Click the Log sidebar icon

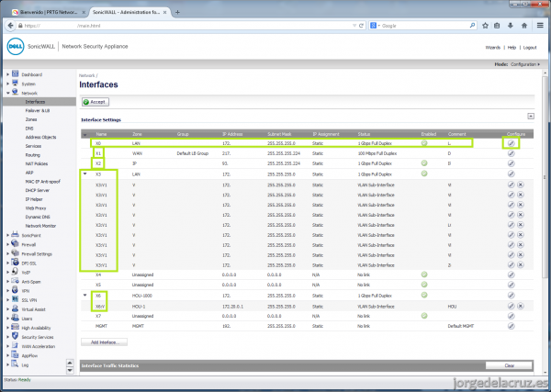pos(15,364)
